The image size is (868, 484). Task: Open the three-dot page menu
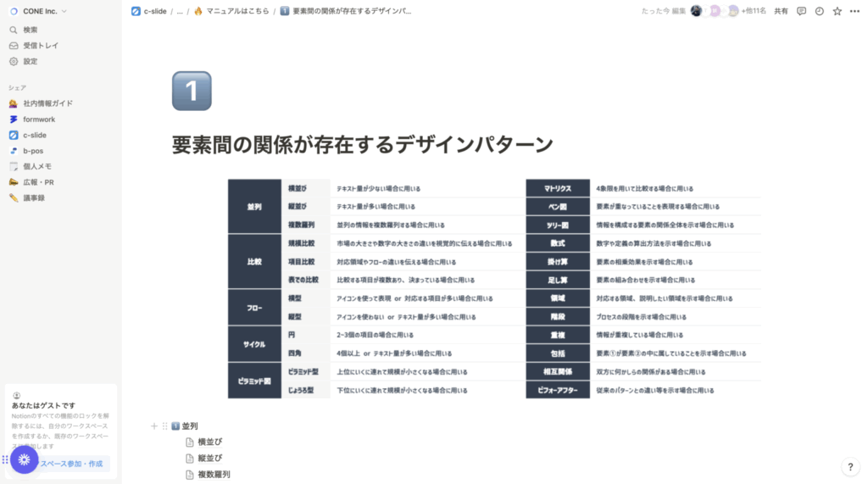point(854,11)
